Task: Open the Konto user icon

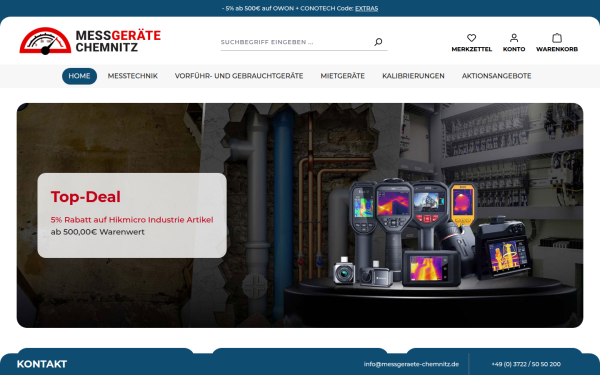Action: click(x=514, y=38)
